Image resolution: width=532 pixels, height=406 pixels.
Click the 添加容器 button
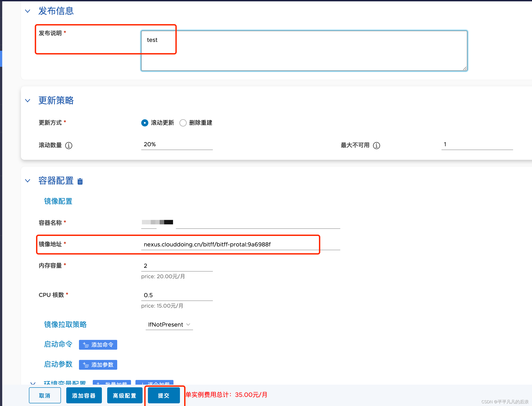click(x=84, y=395)
